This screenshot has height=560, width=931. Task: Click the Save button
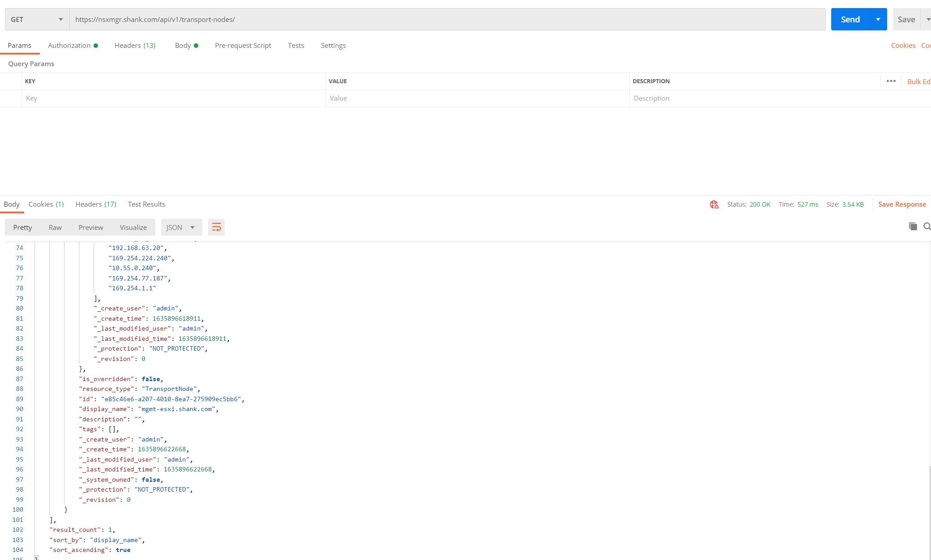point(906,19)
